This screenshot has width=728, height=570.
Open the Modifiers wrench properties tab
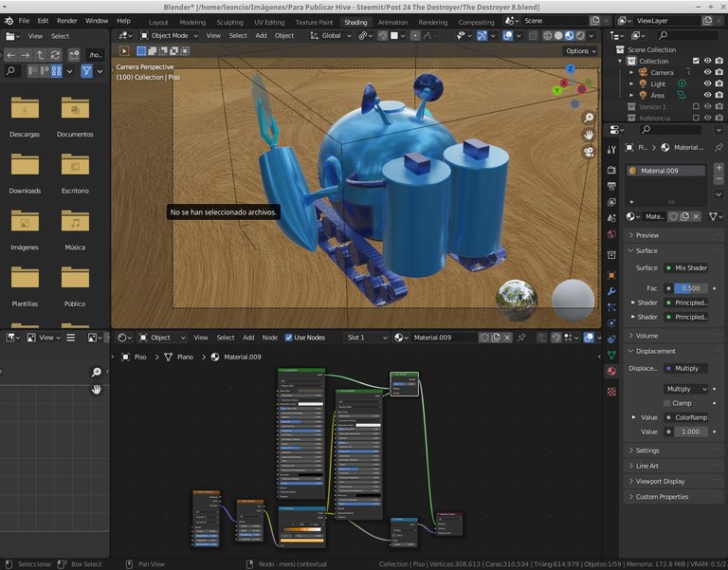(x=611, y=291)
